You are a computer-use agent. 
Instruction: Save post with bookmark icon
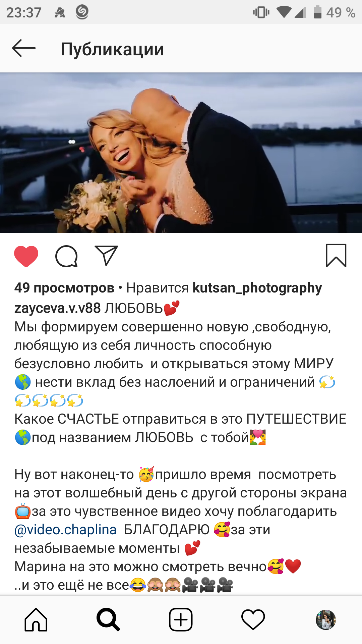(x=336, y=256)
